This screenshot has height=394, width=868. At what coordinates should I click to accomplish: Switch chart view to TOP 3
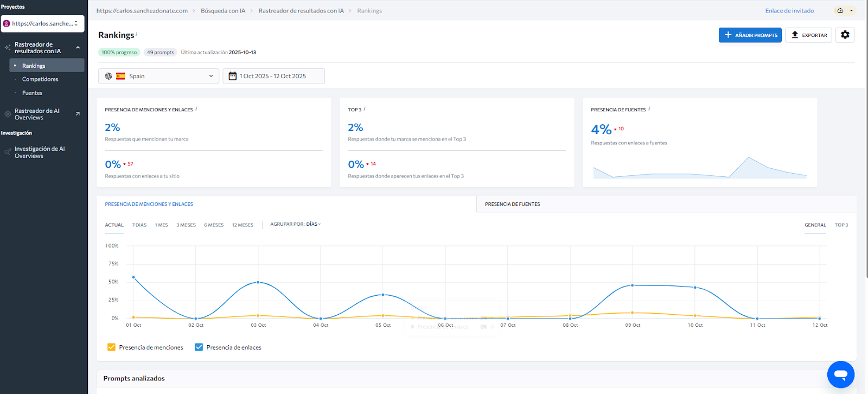point(841,225)
